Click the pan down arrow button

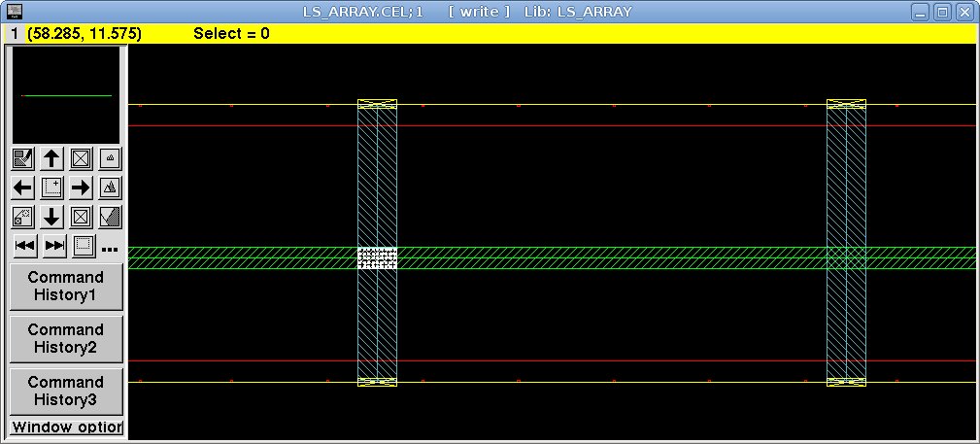coord(52,217)
